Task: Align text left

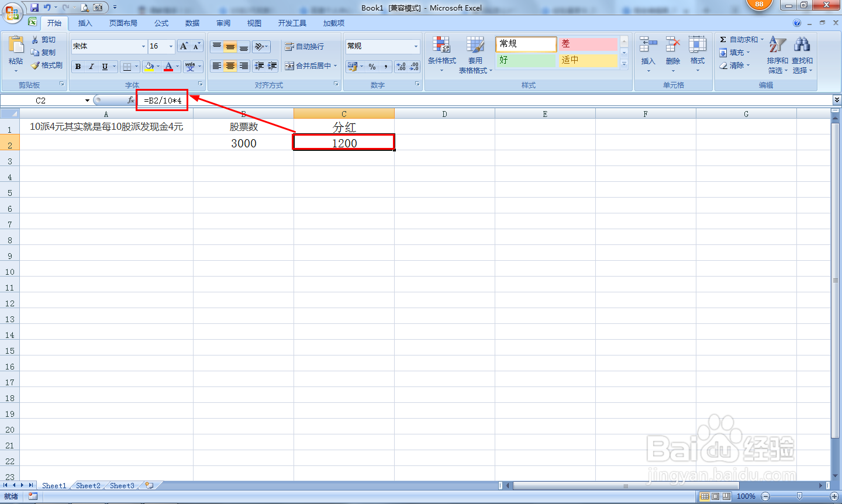Action: click(x=217, y=66)
